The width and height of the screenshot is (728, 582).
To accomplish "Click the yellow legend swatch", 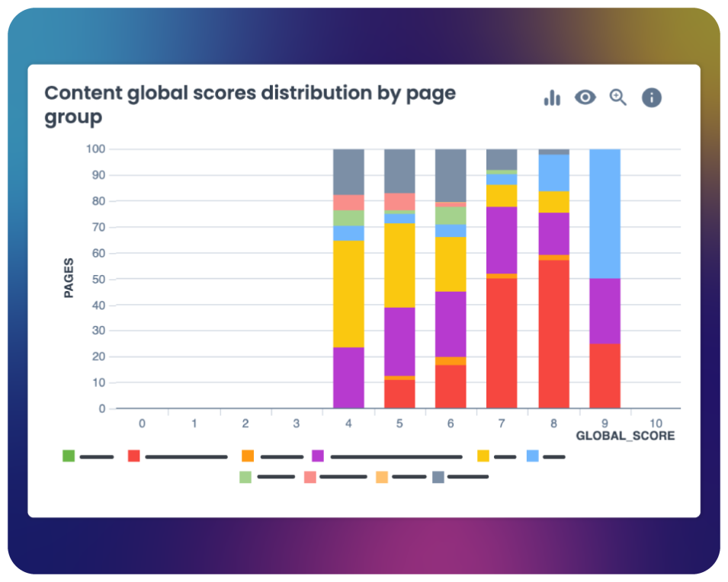I will pyautogui.click(x=483, y=456).
